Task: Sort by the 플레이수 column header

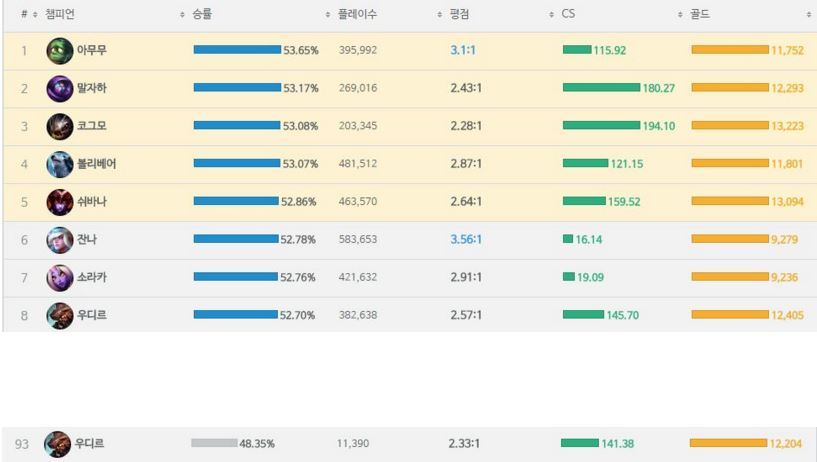Action: pyautogui.click(x=356, y=15)
